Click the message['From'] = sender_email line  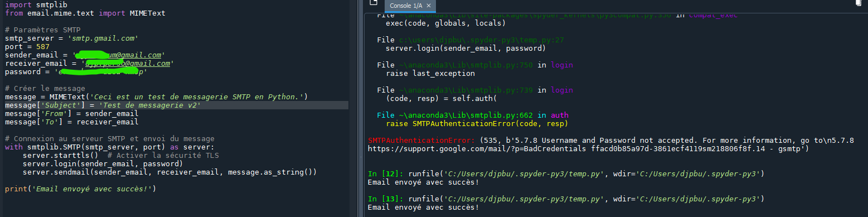point(72,114)
